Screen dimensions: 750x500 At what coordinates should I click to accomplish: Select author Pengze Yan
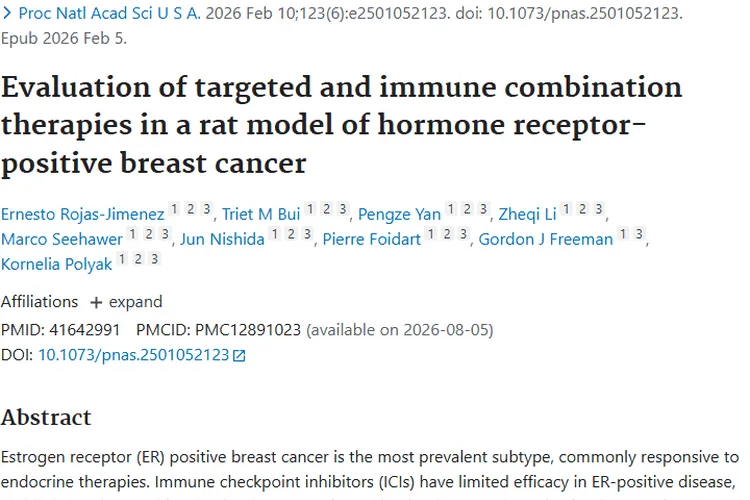coord(399,214)
